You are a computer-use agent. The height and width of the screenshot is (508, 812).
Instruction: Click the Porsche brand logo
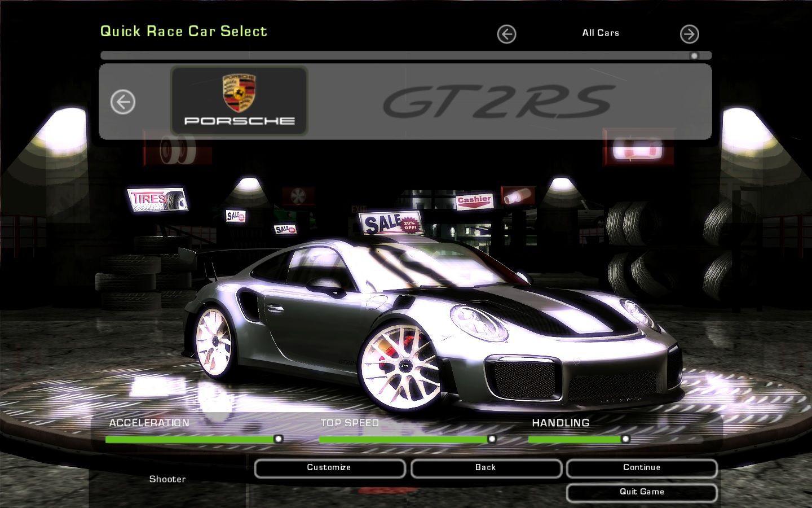pyautogui.click(x=239, y=100)
